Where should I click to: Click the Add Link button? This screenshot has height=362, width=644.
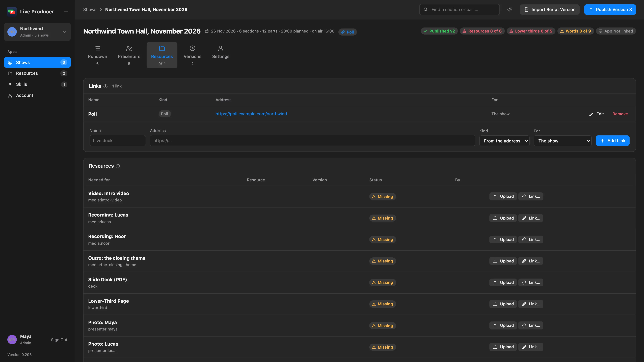(612, 141)
